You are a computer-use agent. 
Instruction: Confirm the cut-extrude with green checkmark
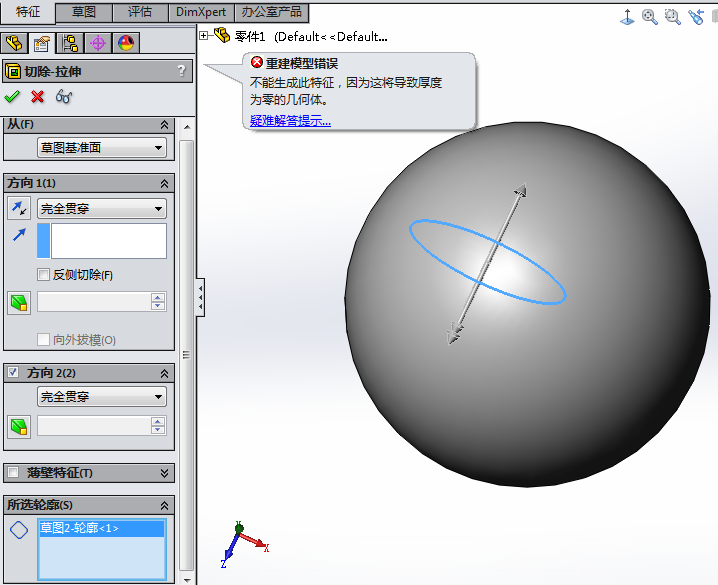point(12,96)
